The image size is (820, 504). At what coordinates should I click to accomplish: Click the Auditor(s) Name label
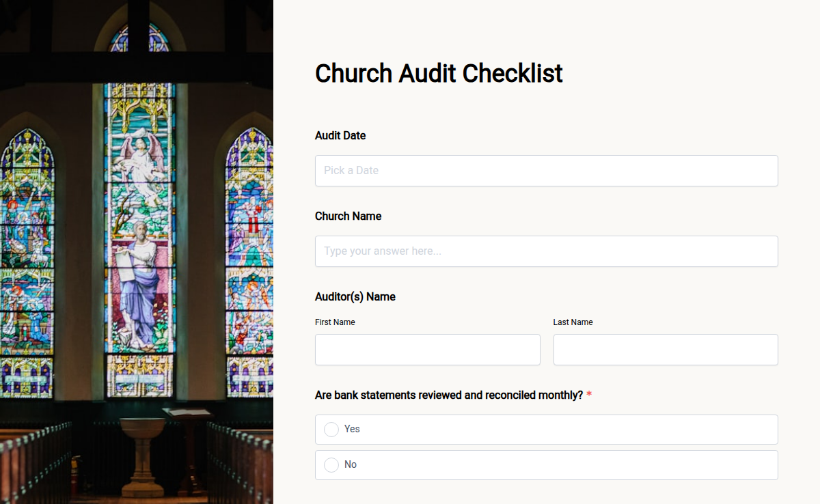tap(355, 296)
